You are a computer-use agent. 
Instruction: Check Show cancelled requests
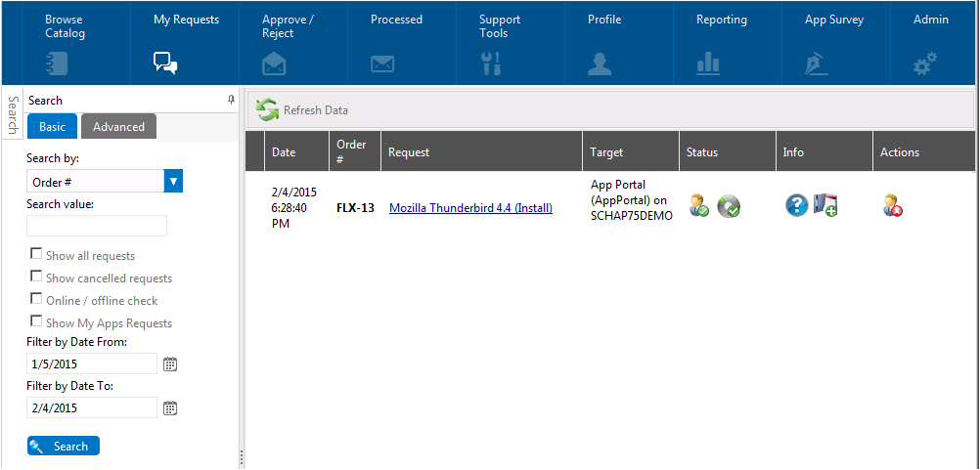[37, 277]
